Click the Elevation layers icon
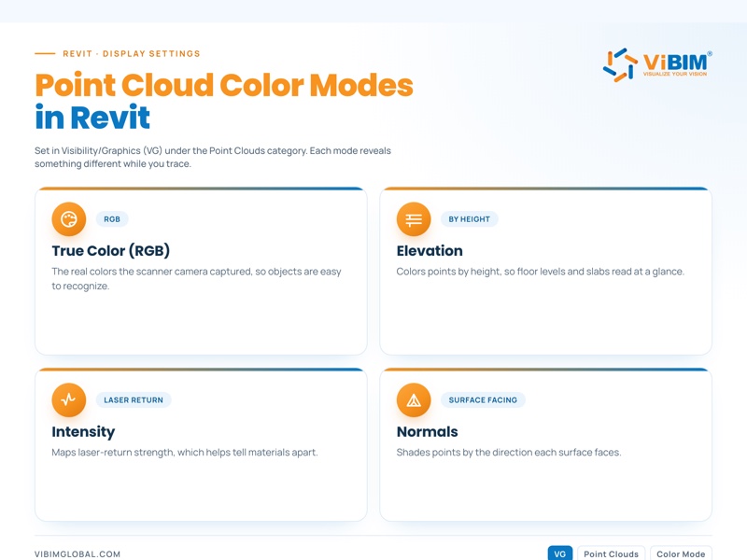Viewport: 747px width, 560px height. tap(414, 219)
